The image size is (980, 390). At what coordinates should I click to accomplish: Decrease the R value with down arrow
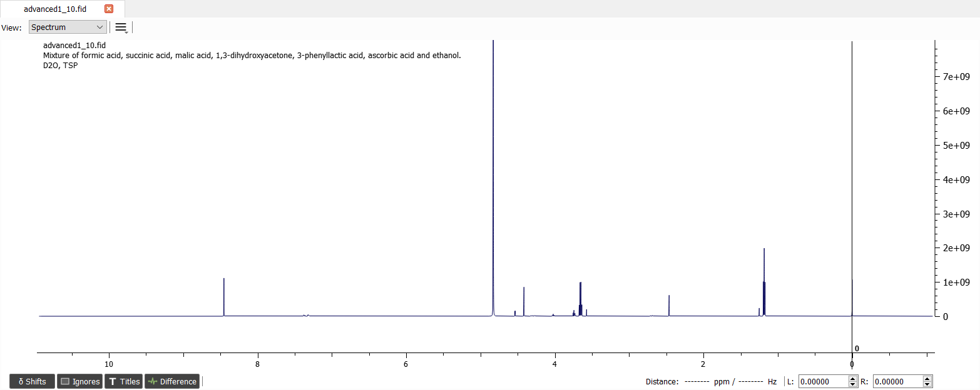click(x=927, y=384)
